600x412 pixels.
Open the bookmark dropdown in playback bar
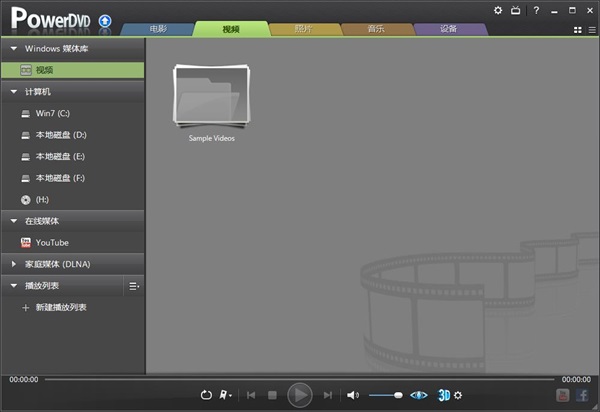tap(225, 395)
